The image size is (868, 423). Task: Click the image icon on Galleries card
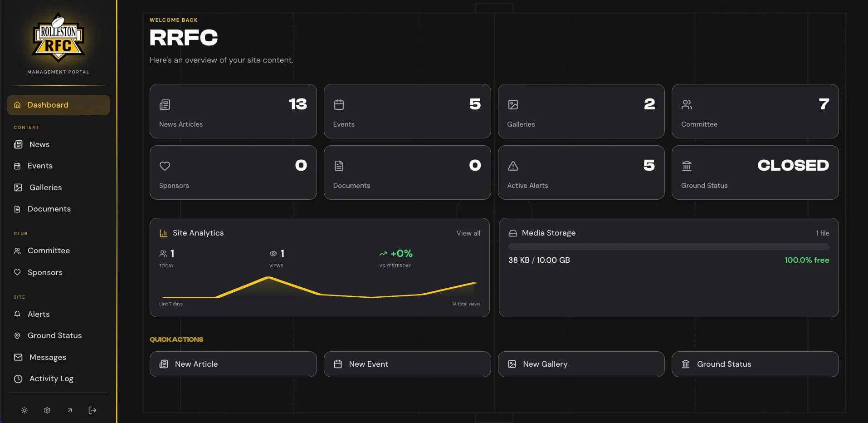click(x=513, y=105)
